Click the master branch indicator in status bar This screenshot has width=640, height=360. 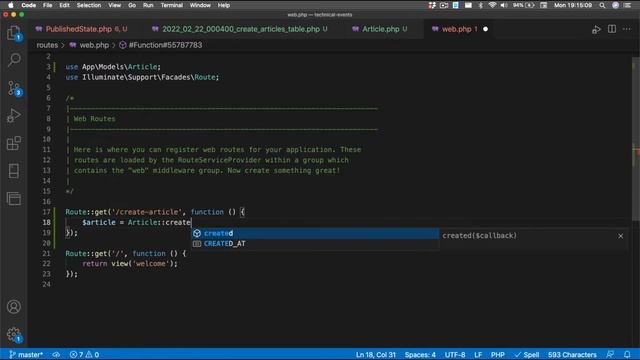tap(26, 355)
